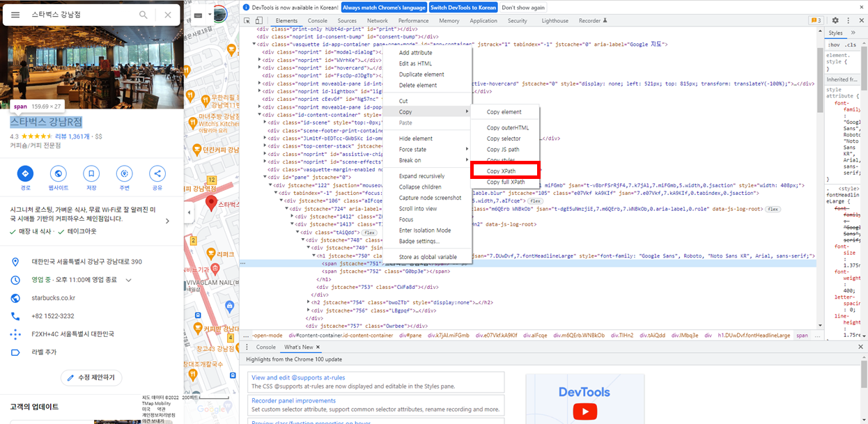Select Capture node screenshot option
868x424 pixels.
tap(430, 198)
